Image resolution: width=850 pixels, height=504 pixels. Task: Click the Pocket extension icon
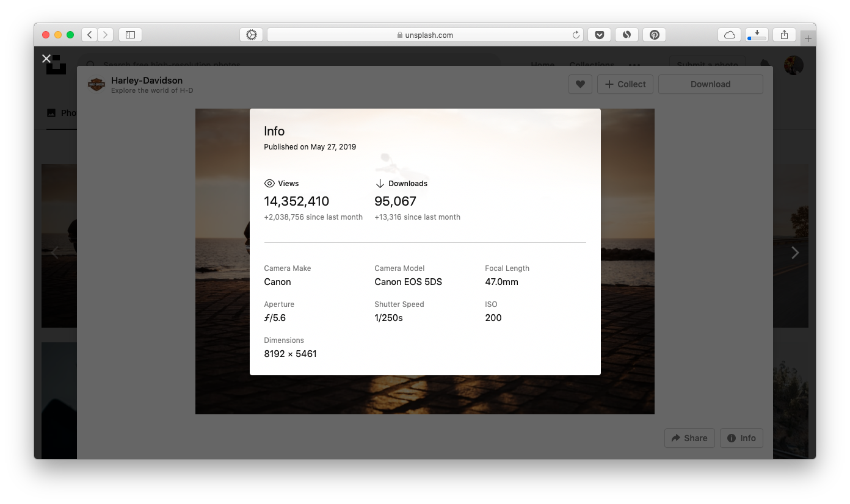coord(600,35)
